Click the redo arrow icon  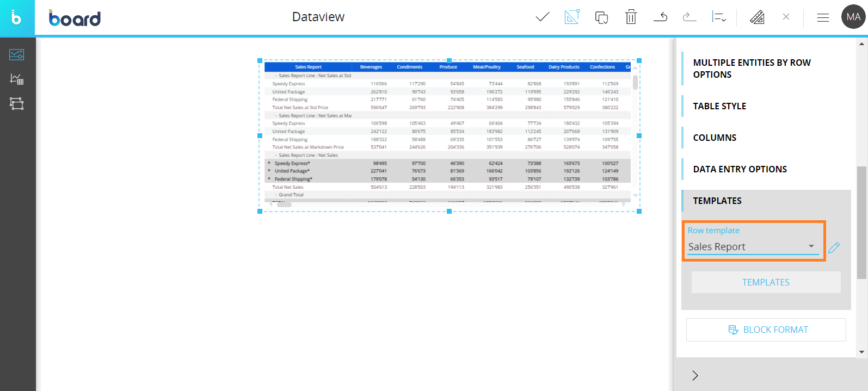click(x=690, y=17)
